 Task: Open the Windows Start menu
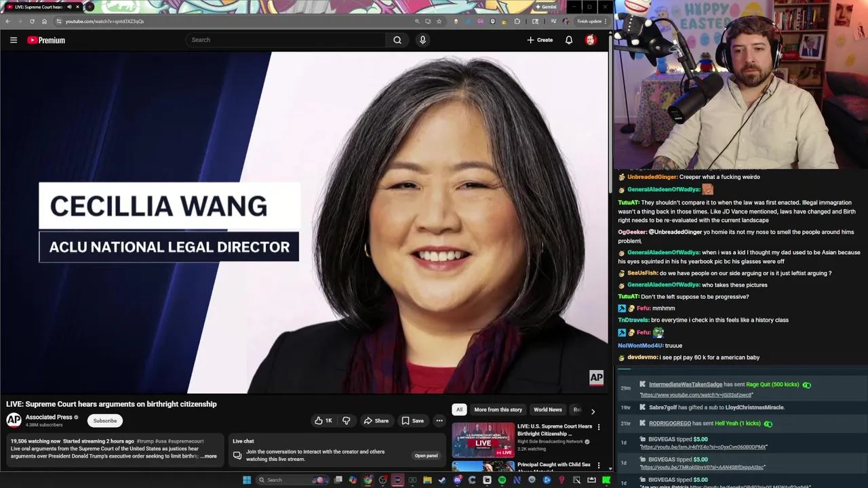pyautogui.click(x=247, y=480)
